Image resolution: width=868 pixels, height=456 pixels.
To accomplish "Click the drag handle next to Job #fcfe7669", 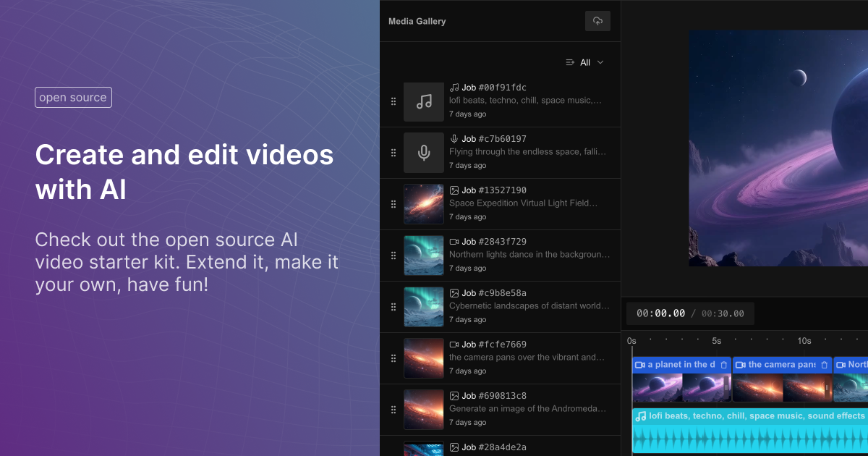I will point(393,358).
